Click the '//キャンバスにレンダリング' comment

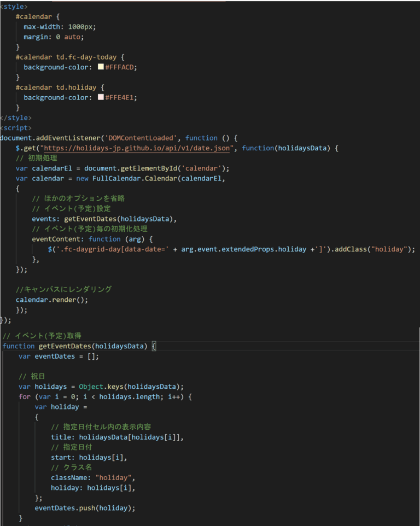click(x=64, y=289)
